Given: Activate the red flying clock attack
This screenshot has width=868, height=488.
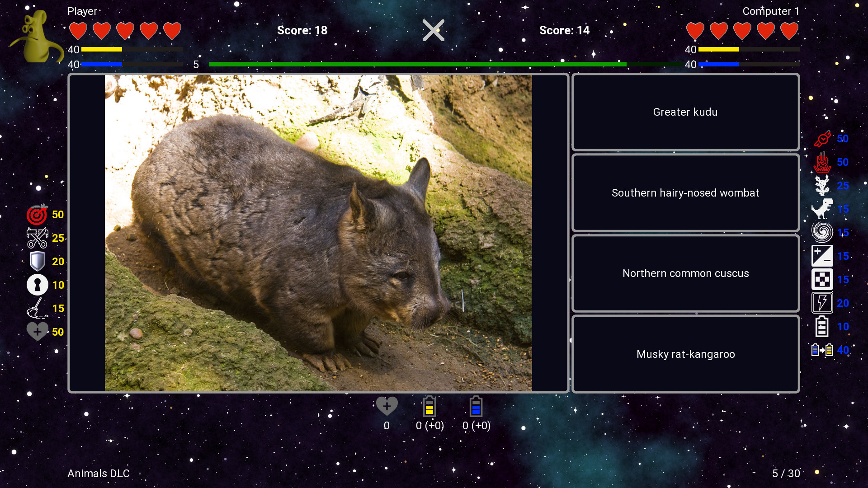Looking at the screenshot, I should 823,139.
